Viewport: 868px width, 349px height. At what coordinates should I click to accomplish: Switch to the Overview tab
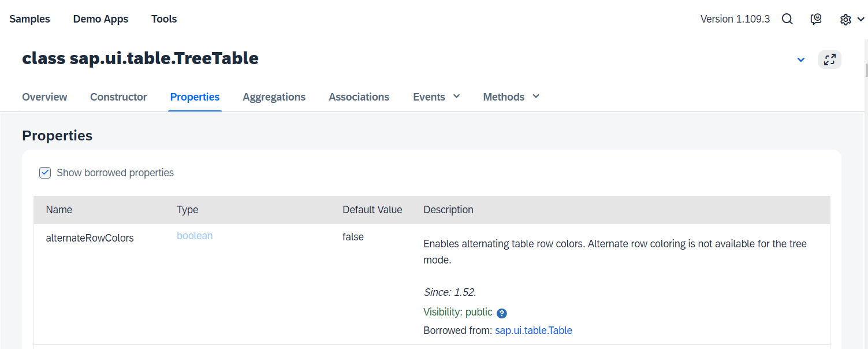tap(44, 96)
